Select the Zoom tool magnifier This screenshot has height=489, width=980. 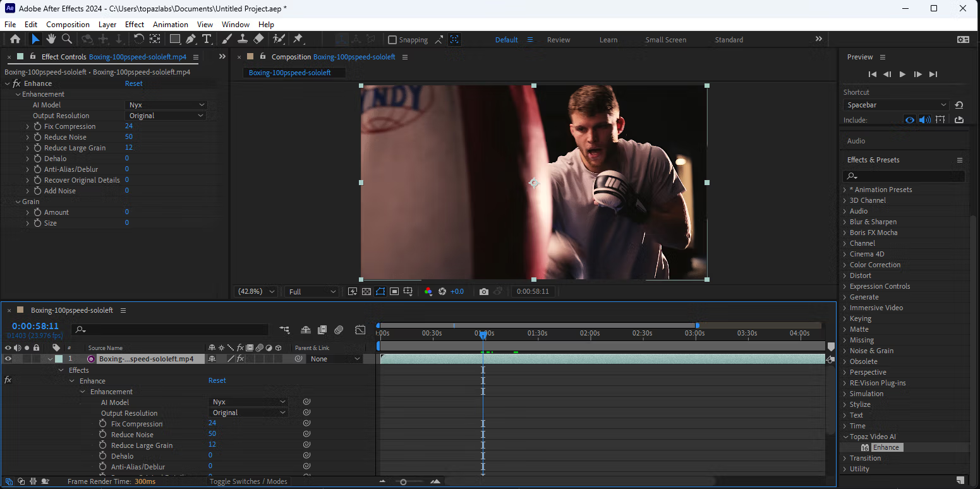pyautogui.click(x=67, y=39)
